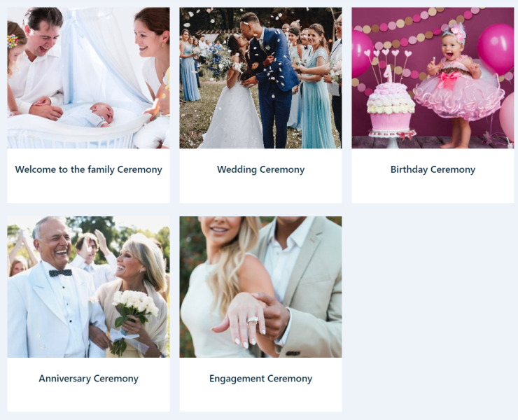Click white card area below Anniversary Ceremony title
Image resolution: width=518 pixels, height=420 pixels.
88,399
